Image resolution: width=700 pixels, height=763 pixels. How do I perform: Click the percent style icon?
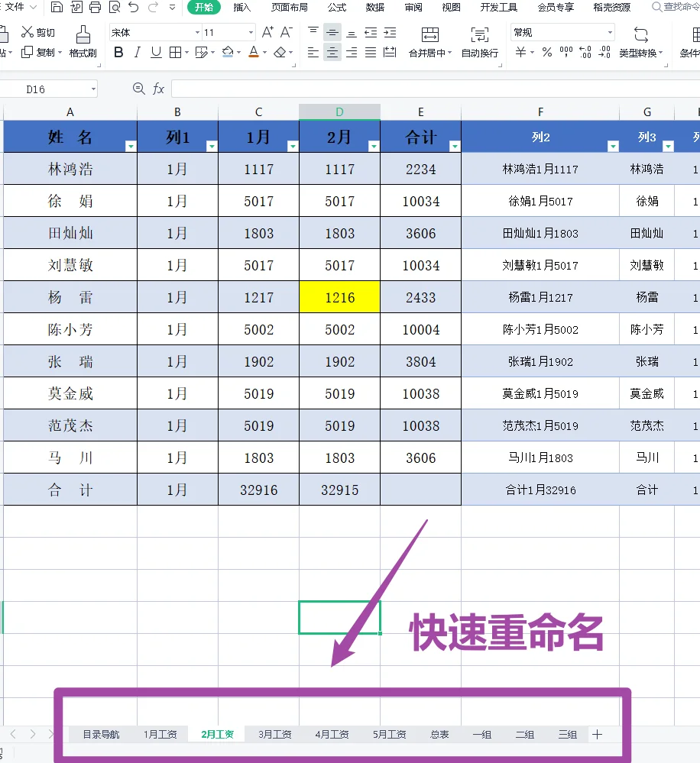point(547,52)
